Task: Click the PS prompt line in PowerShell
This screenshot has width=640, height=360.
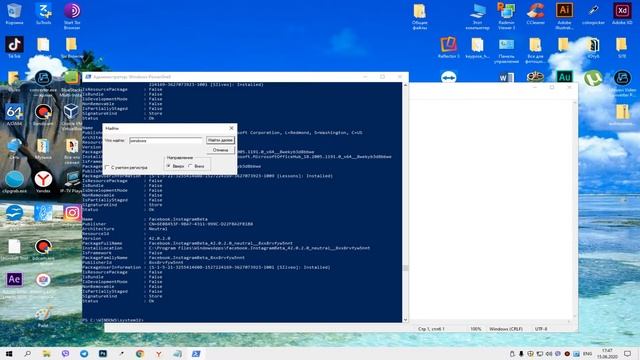Action: coord(113,320)
